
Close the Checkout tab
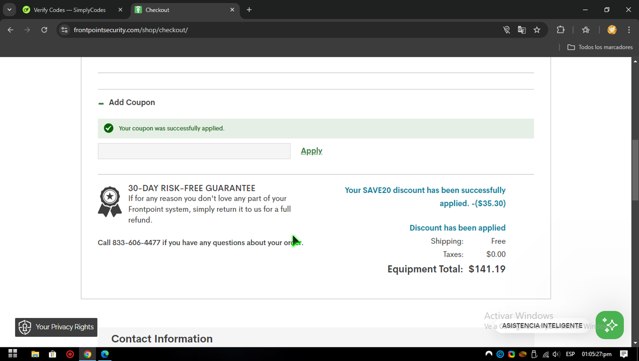click(x=232, y=10)
